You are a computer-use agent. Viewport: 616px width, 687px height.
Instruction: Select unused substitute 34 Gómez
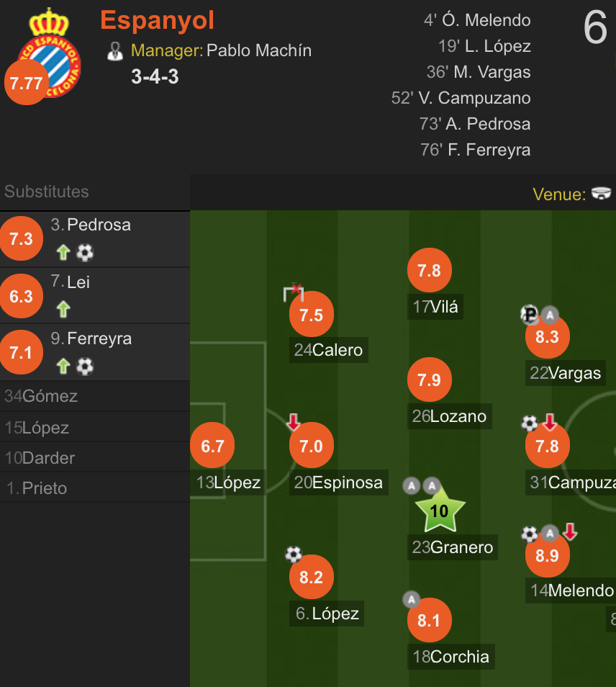pyautogui.click(x=95, y=396)
